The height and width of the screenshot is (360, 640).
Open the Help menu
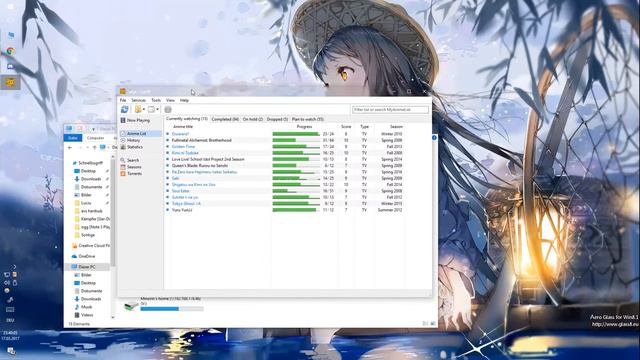pos(184,100)
